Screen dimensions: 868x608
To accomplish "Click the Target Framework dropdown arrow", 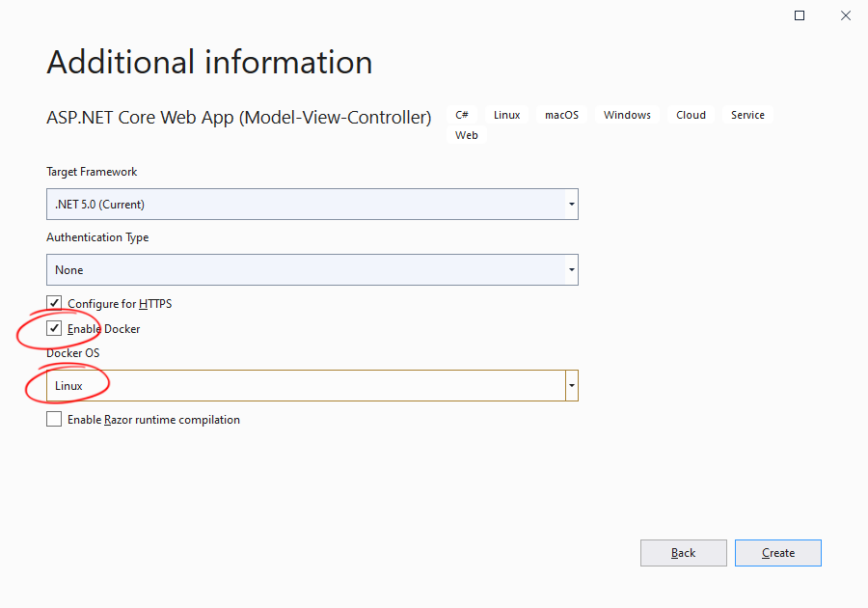I will pos(572,205).
